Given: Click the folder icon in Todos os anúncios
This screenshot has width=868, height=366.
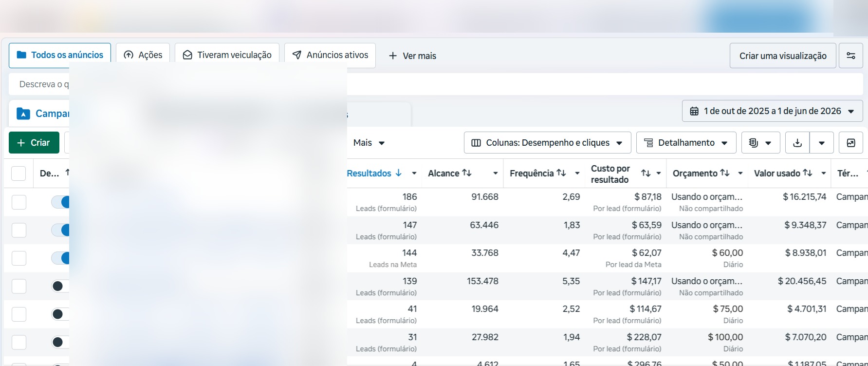Looking at the screenshot, I should pyautogui.click(x=21, y=55).
